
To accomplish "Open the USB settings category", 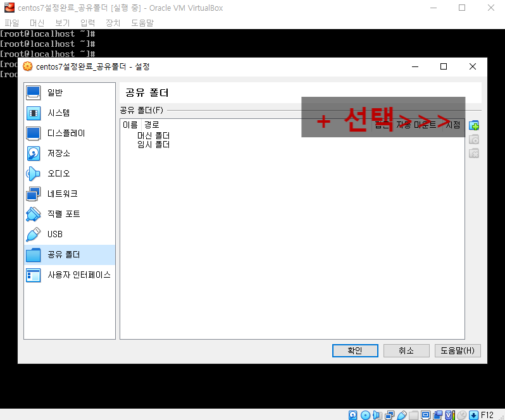I will coord(70,235).
